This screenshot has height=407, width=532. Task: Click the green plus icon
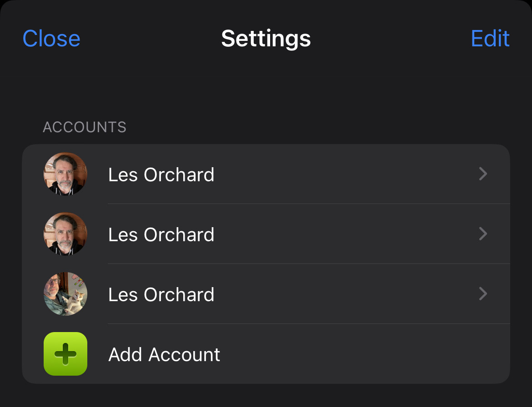pos(65,354)
